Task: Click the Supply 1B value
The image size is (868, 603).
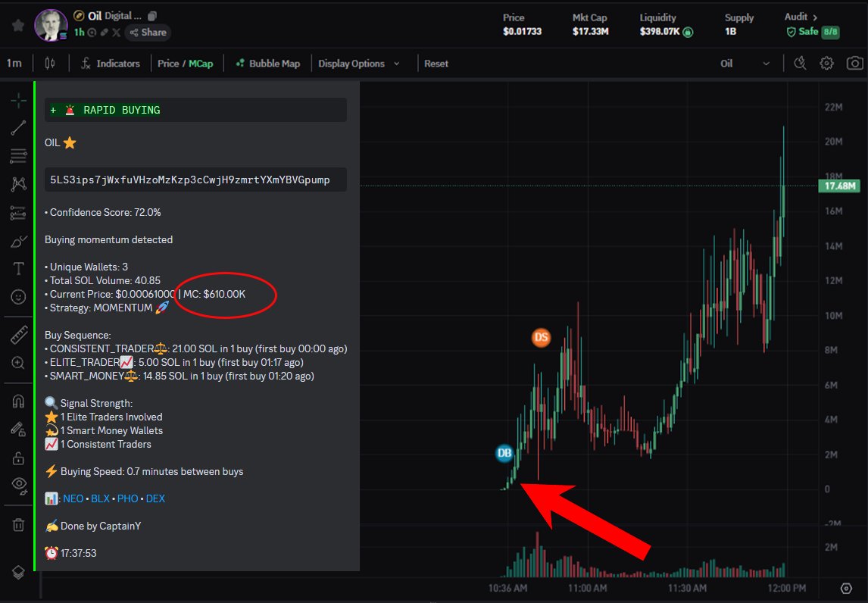Action: (731, 32)
